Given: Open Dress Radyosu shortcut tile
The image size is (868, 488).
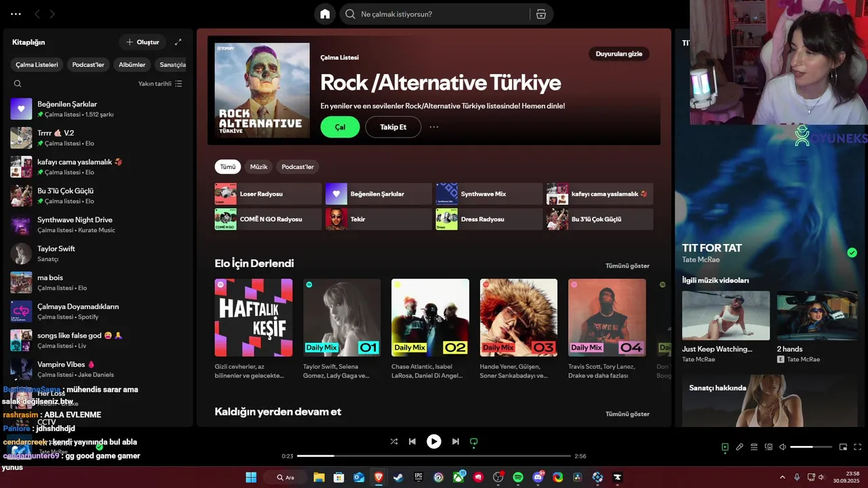Looking at the screenshot, I should pyautogui.click(x=490, y=219).
